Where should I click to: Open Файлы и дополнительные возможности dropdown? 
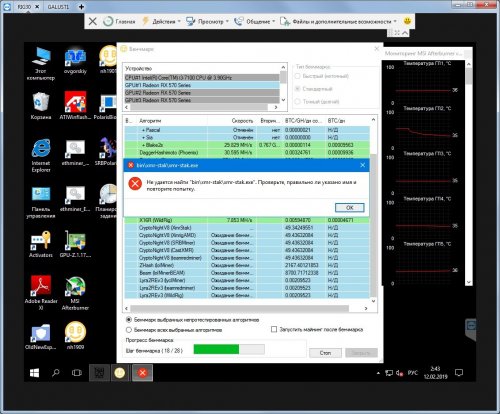[338, 21]
